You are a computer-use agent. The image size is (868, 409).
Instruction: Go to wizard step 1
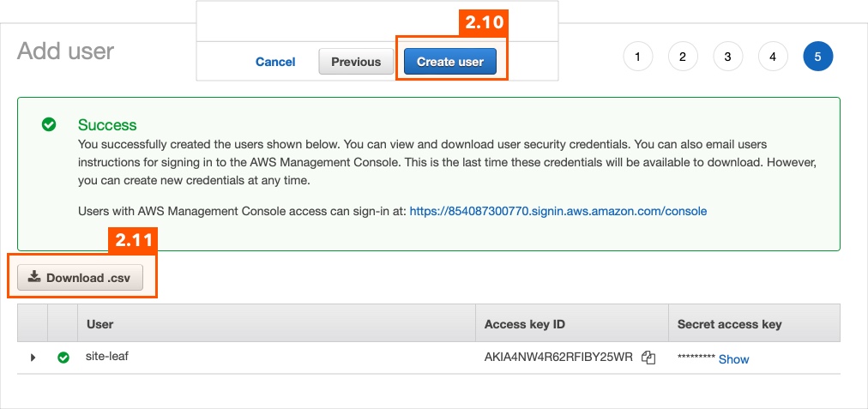tap(638, 57)
